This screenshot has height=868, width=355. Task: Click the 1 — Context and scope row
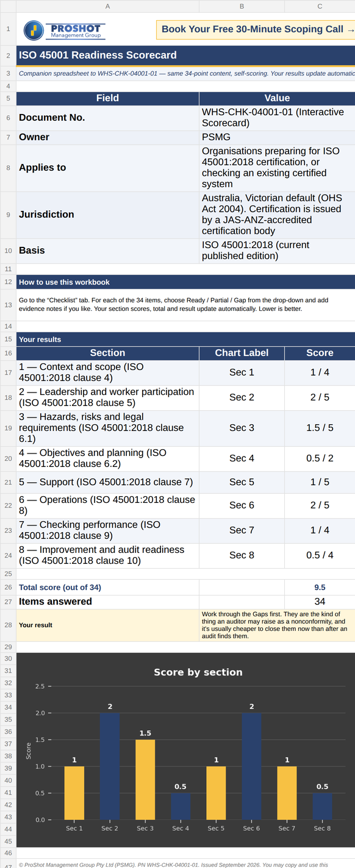pos(107,372)
